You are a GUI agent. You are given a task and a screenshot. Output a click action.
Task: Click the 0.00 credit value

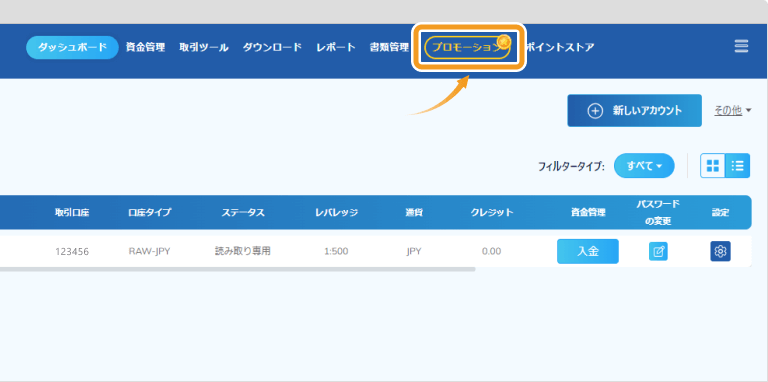491,252
